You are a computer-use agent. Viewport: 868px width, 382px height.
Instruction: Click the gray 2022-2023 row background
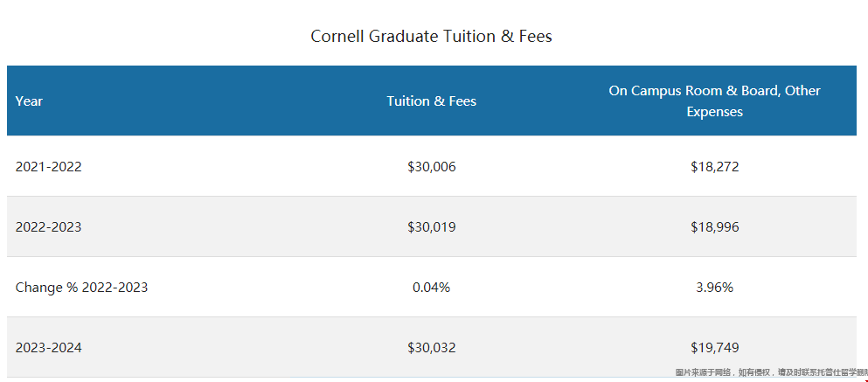click(431, 226)
